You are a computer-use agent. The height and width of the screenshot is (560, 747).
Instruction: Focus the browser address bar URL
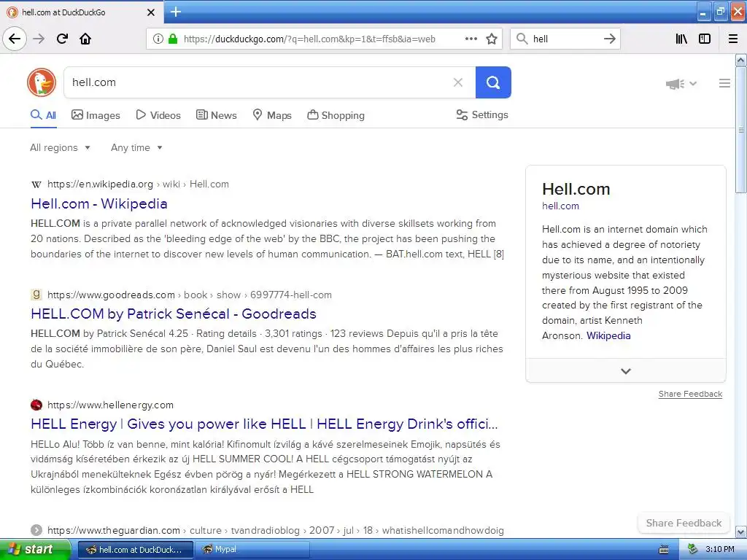309,39
